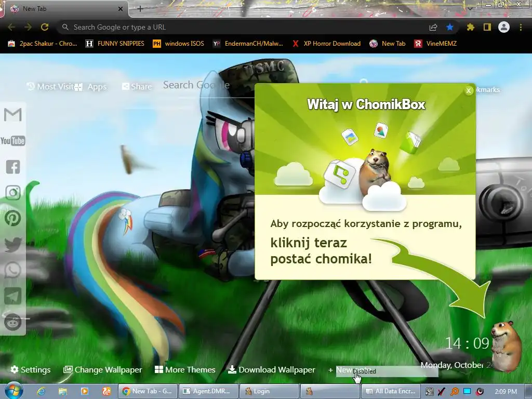Open the Chrome three-dot menu
Image resolution: width=532 pixels, height=399 pixels.
coord(521,27)
